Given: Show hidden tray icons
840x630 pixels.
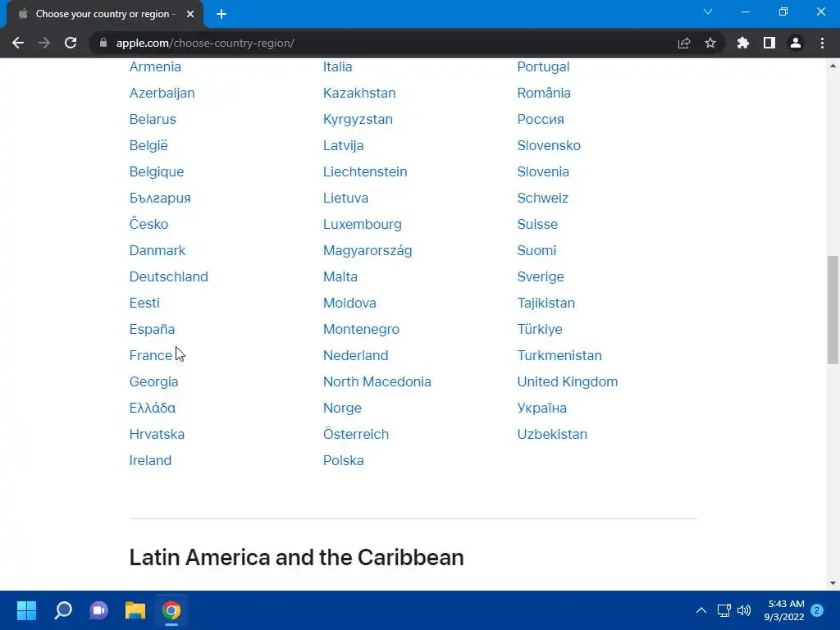Looking at the screenshot, I should 701,610.
